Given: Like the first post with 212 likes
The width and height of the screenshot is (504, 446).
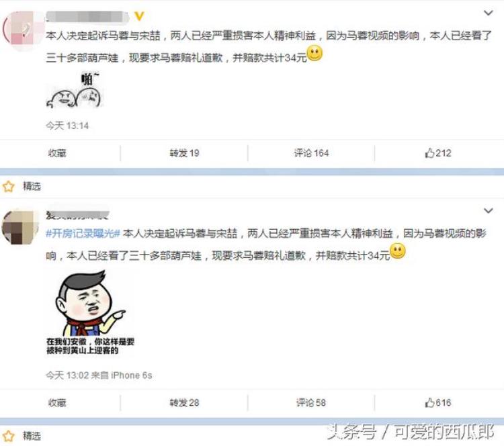Looking at the screenshot, I should 437,153.
